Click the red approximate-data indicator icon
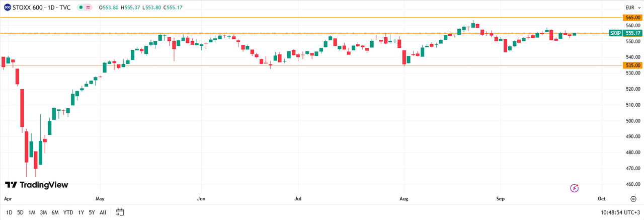Screen dimensions: 644x220 pos(89,8)
